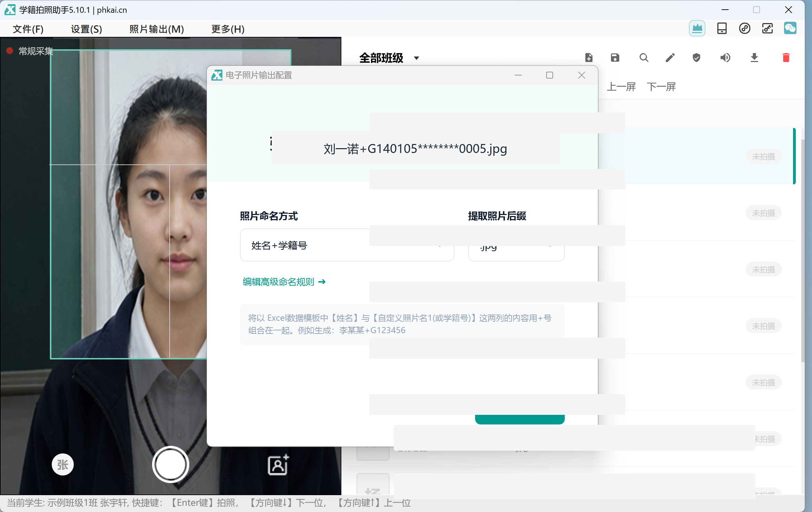The width and height of the screenshot is (812, 512).
Task: Delete with the red trash icon
Action: click(x=786, y=58)
